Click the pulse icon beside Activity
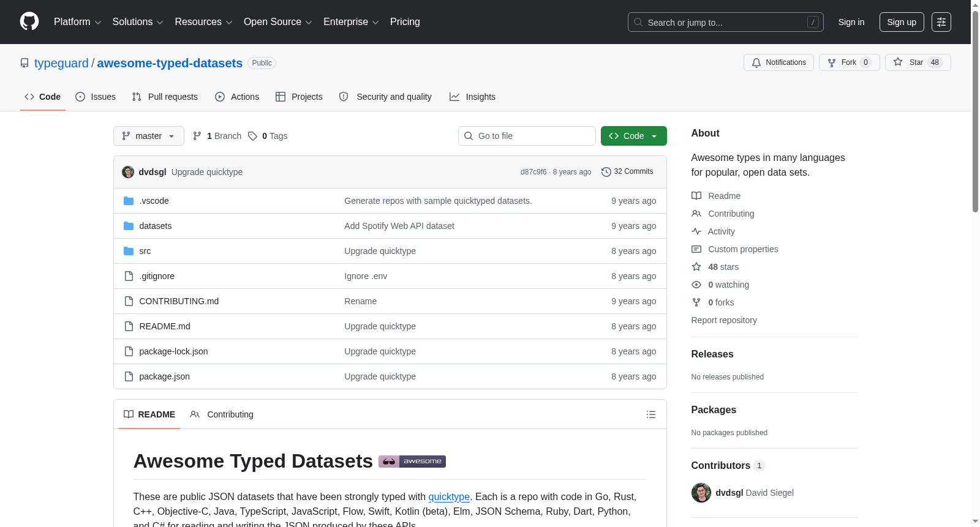This screenshot has width=980, height=527. 696,231
